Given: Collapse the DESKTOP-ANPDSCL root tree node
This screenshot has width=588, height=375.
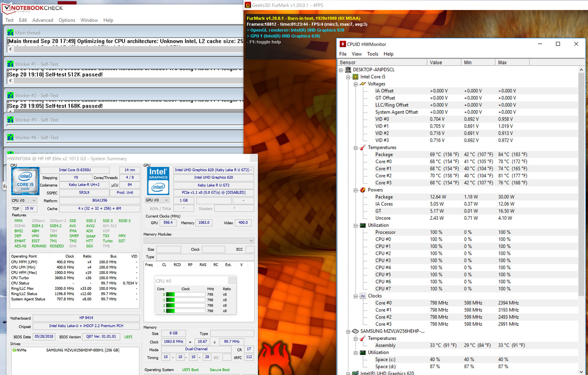Looking at the screenshot, I should point(341,70).
